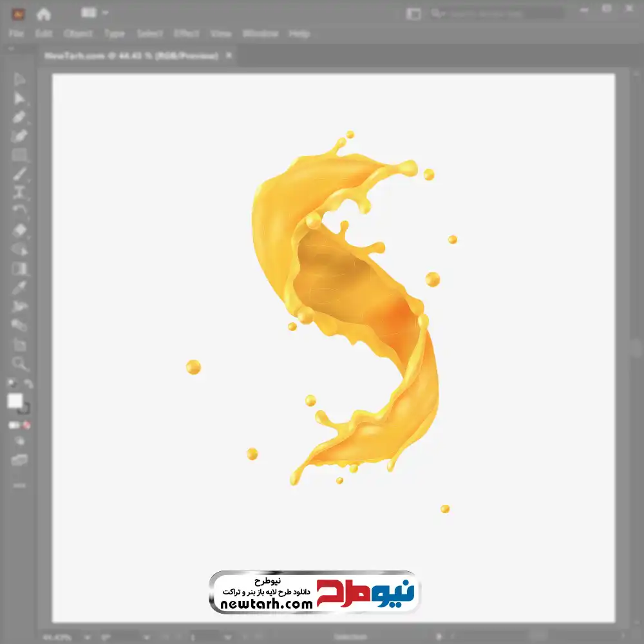644x644 pixels.
Task: Click the Home icon
Action: pyautogui.click(x=43, y=14)
